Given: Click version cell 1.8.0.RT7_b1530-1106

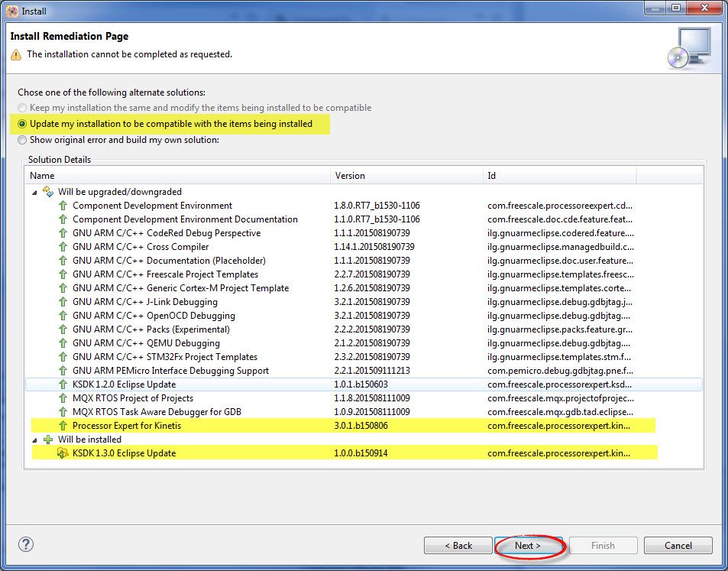Looking at the screenshot, I should pyautogui.click(x=377, y=206).
